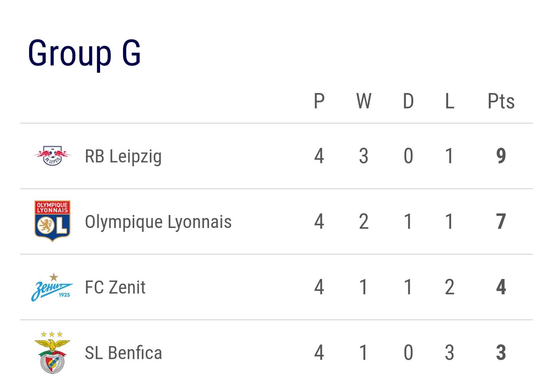
Task: Click FC Zenit's 4 points value
Action: click(x=501, y=287)
